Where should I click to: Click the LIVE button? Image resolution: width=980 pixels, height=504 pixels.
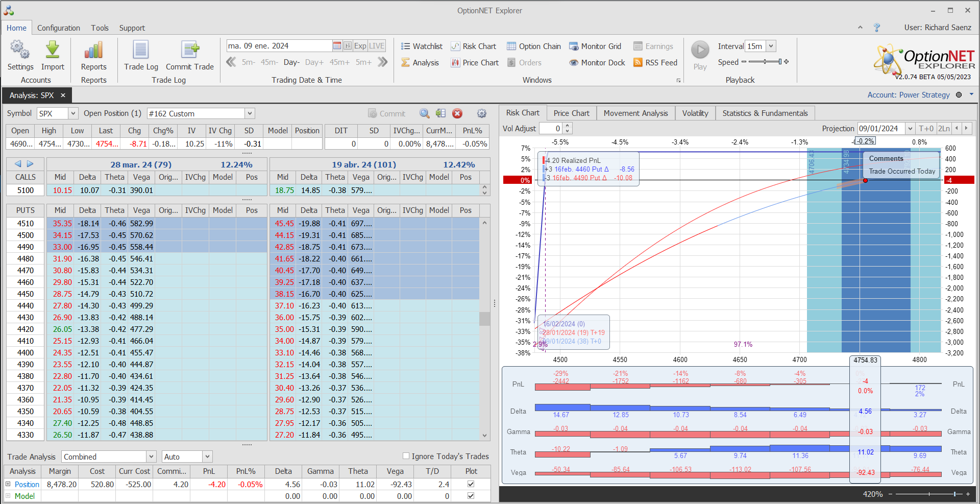377,46
